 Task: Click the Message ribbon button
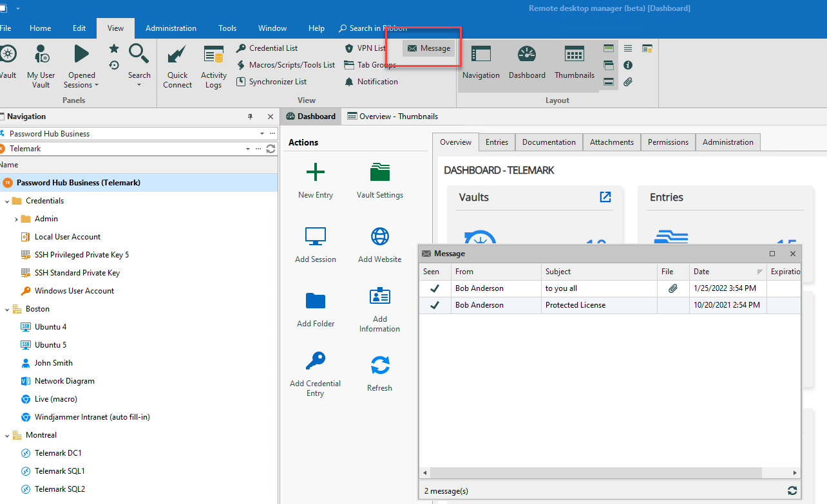click(429, 48)
